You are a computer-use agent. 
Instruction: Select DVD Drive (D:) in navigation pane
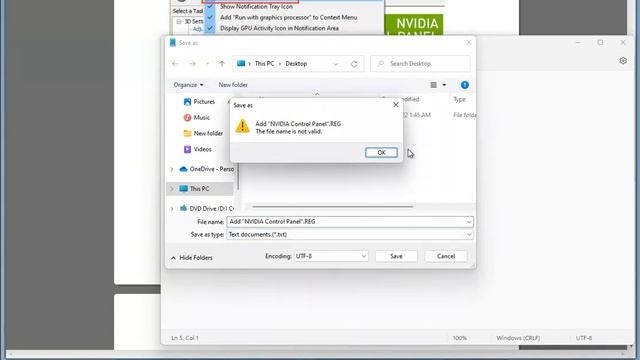[x=211, y=209]
